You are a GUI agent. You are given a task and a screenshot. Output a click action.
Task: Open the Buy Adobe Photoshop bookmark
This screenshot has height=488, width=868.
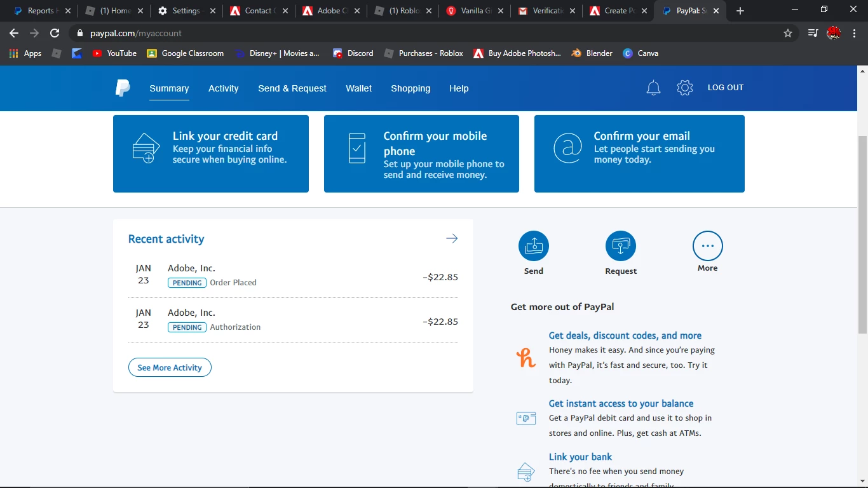coord(517,53)
